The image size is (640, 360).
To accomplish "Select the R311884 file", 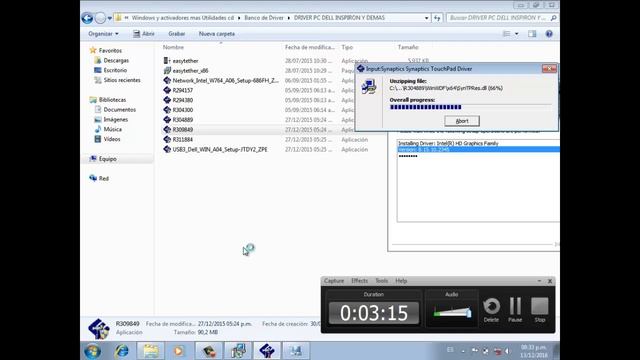I will pos(178,140).
